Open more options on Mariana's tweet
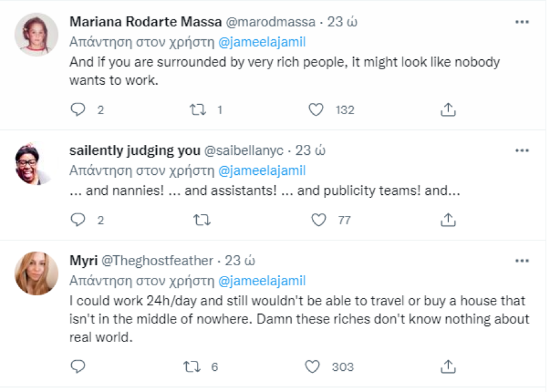 [522, 22]
